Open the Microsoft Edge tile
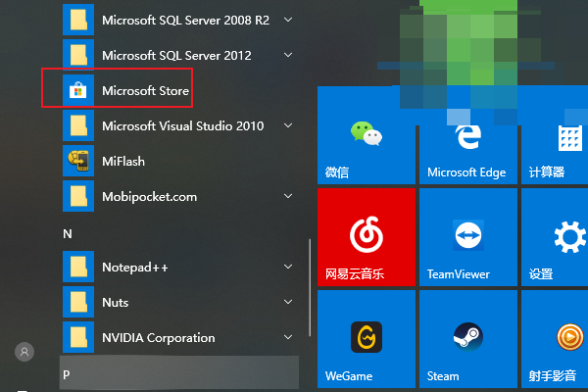588x392 pixels. (468, 135)
